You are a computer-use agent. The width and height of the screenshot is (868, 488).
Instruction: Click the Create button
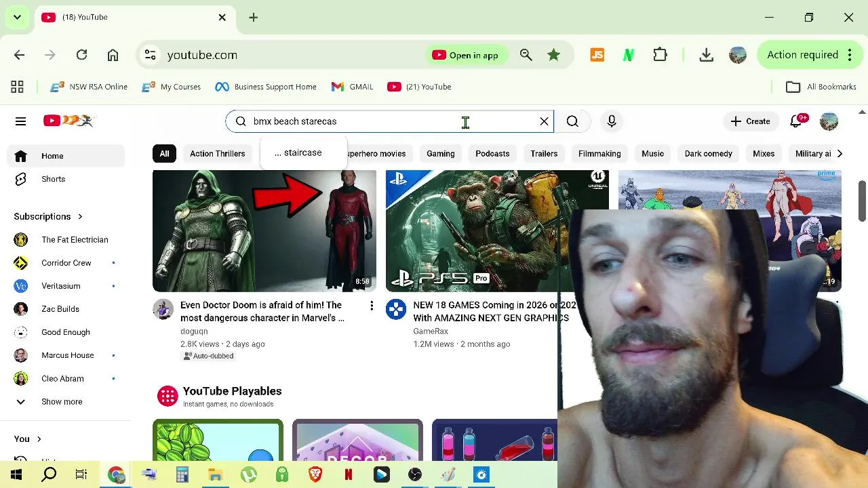tap(750, 121)
